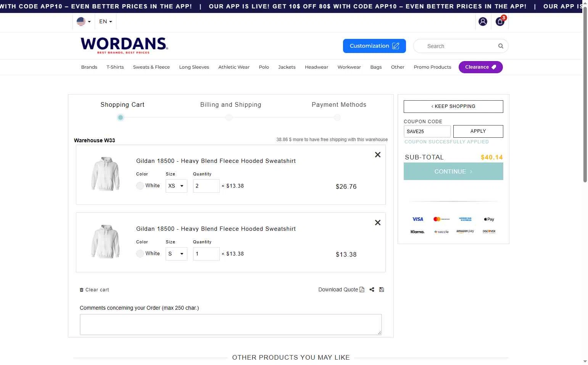Open the T-Shirts menu
This screenshot has width=588, height=365.
115,67
